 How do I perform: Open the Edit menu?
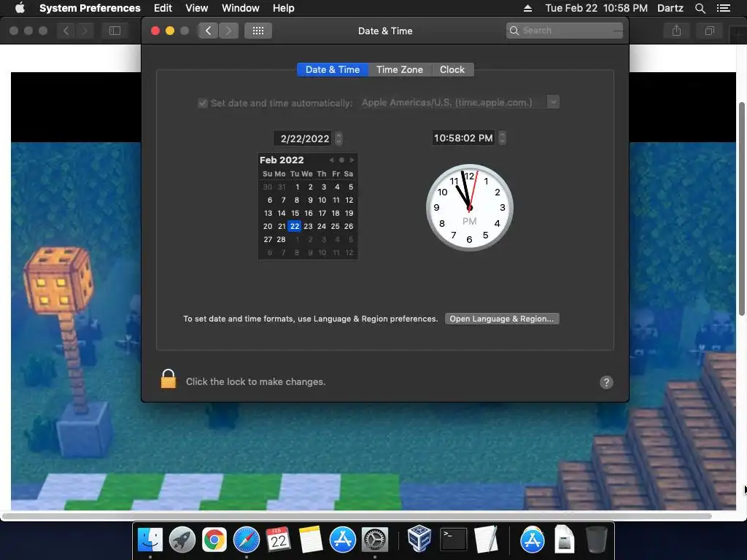coord(163,8)
